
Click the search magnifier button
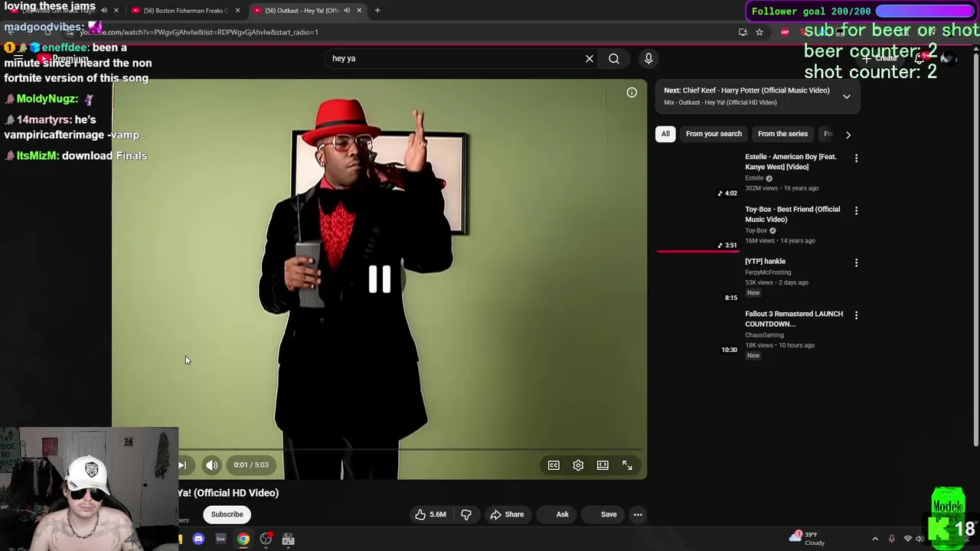pyautogui.click(x=614, y=58)
